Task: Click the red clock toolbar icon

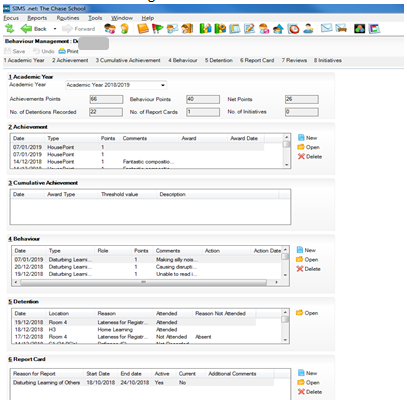Action: (294, 29)
